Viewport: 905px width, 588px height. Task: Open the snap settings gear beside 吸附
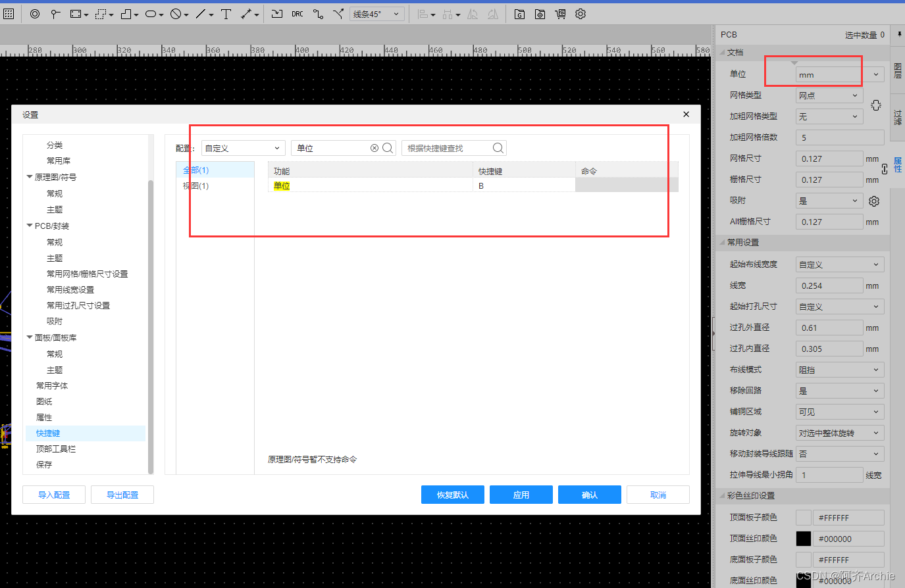874,201
